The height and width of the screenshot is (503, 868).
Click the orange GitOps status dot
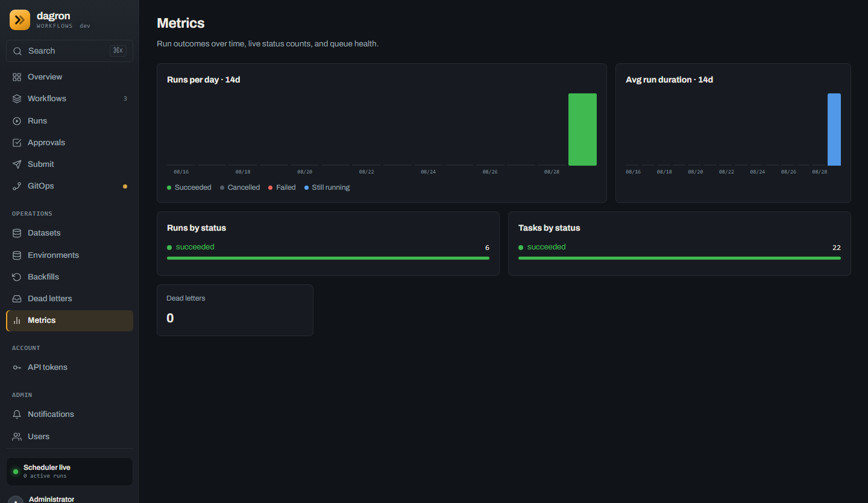coord(125,186)
